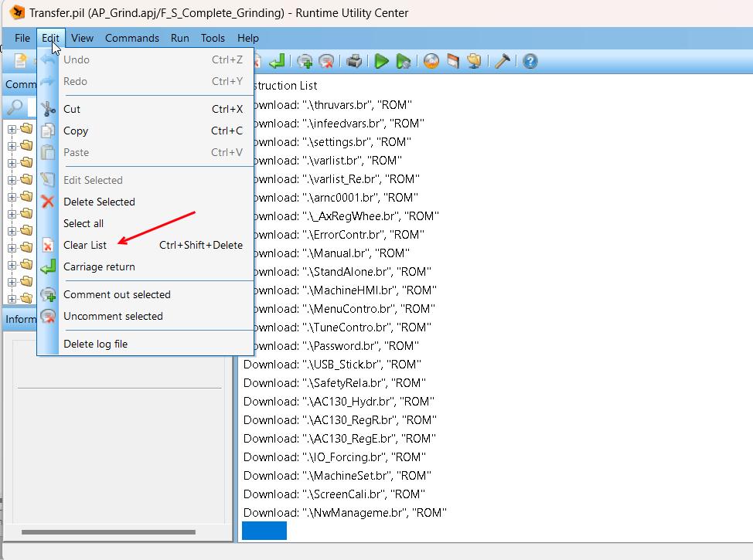Image resolution: width=753 pixels, height=560 pixels.
Task: Select the ".\MachineHMI.br" instruction line
Action: coord(346,290)
